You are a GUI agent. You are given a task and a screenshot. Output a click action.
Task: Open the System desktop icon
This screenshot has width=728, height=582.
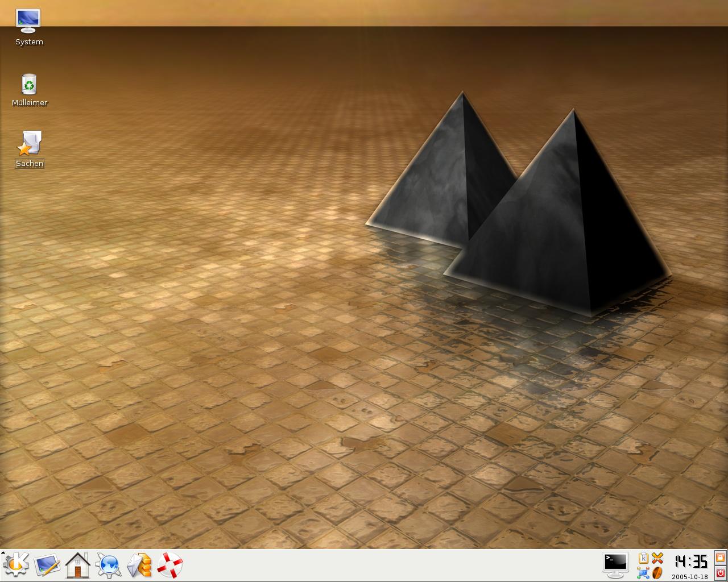[x=28, y=21]
